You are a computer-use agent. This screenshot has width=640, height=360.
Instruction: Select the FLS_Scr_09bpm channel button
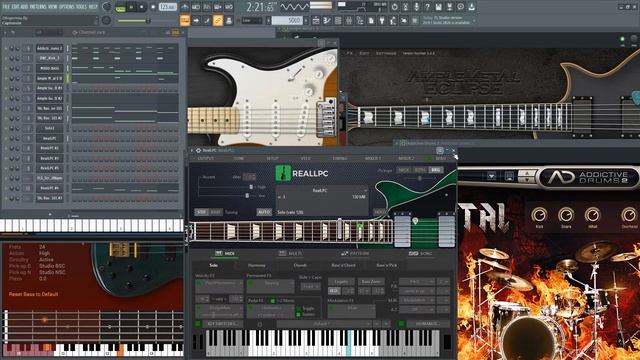[x=49, y=178]
